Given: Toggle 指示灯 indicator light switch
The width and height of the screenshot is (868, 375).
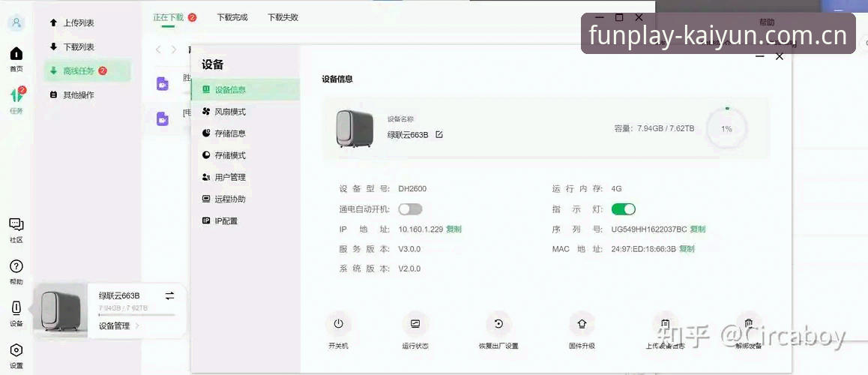Looking at the screenshot, I should 624,209.
